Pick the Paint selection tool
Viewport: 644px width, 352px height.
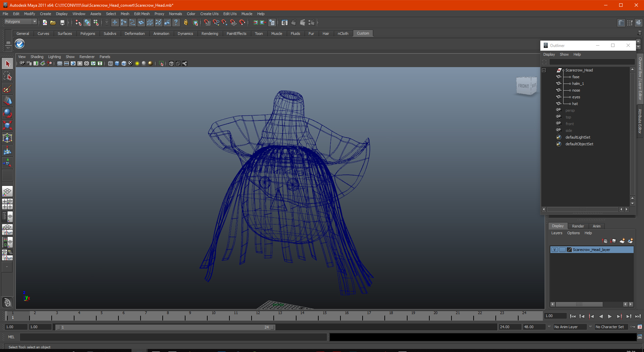point(7,89)
